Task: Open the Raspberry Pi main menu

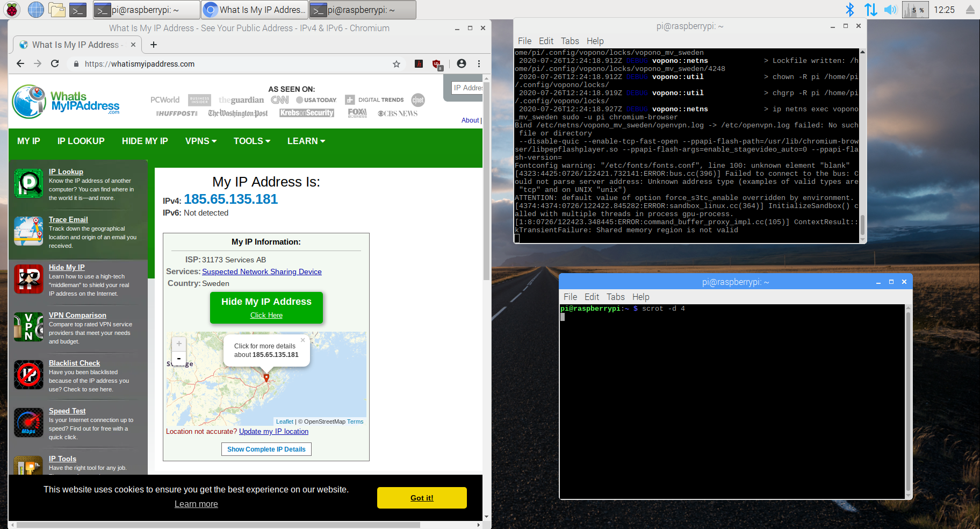Action: [x=12, y=10]
